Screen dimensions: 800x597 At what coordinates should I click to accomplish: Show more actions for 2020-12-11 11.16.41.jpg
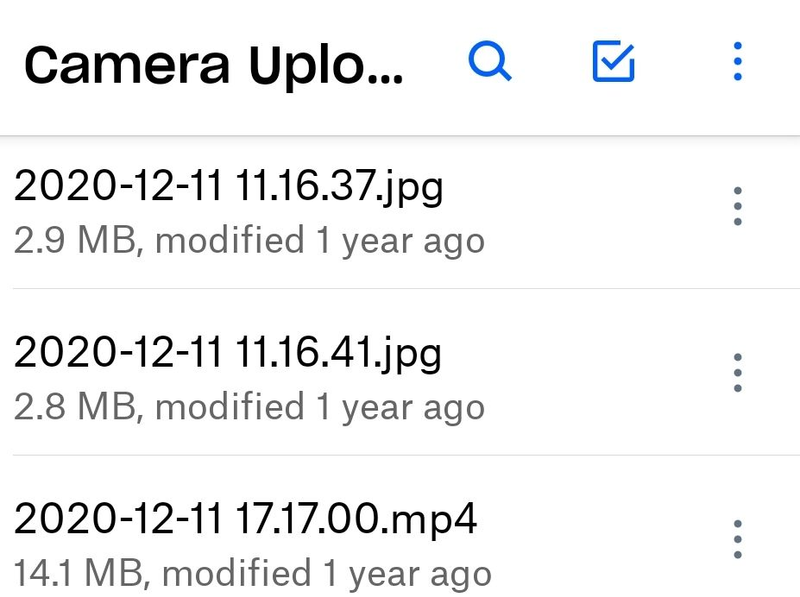(x=738, y=373)
